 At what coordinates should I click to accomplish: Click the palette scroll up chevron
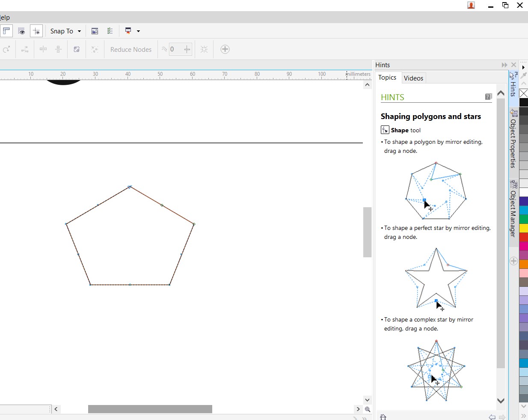pos(524,83)
